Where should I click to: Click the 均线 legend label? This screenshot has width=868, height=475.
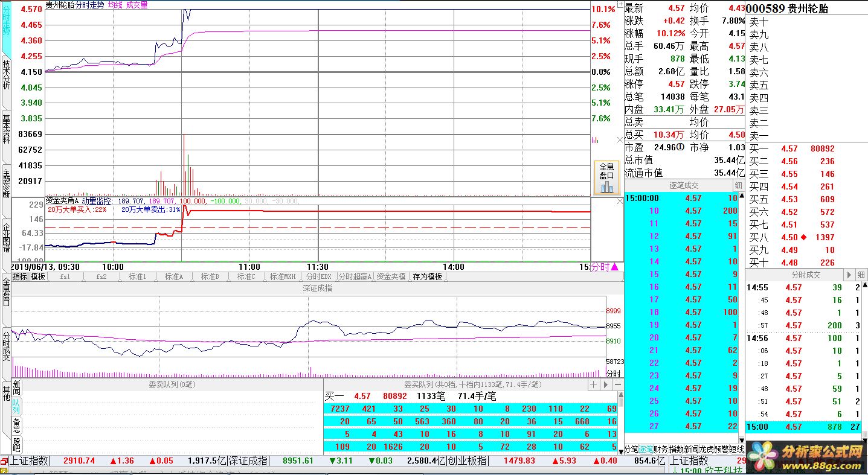pos(114,5)
